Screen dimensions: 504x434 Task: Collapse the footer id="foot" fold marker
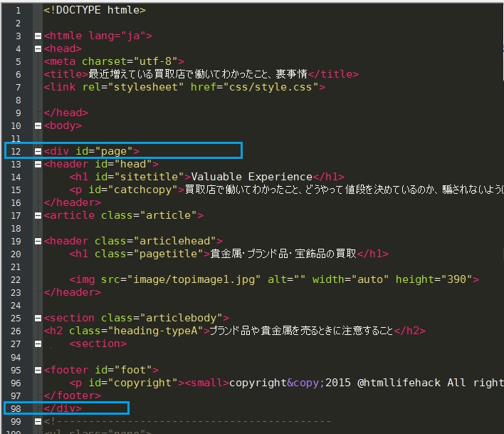tap(38, 371)
